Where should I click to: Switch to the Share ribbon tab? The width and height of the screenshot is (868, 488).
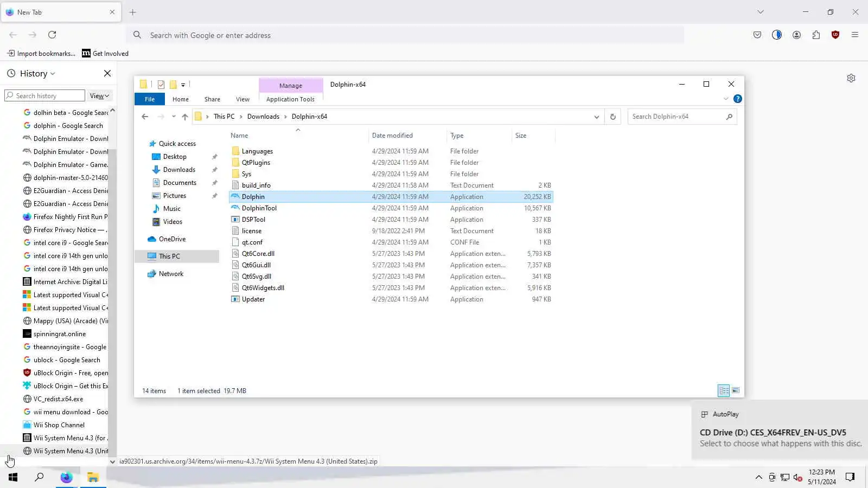212,99
